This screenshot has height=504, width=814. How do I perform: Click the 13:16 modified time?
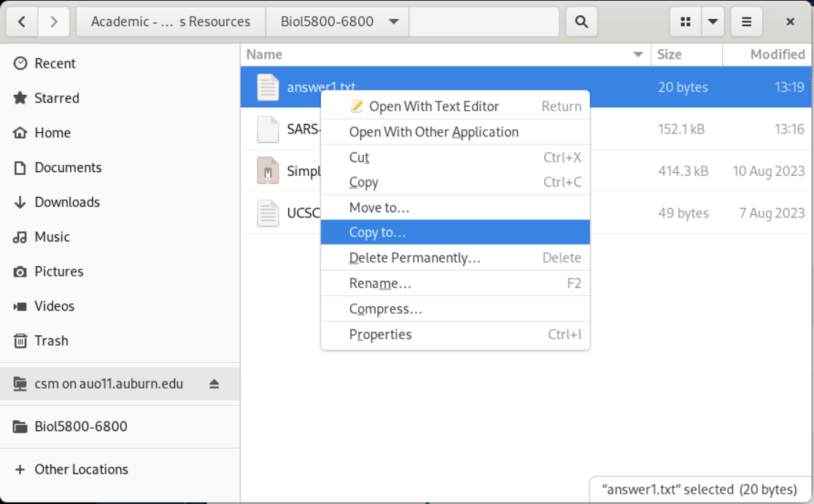click(790, 129)
